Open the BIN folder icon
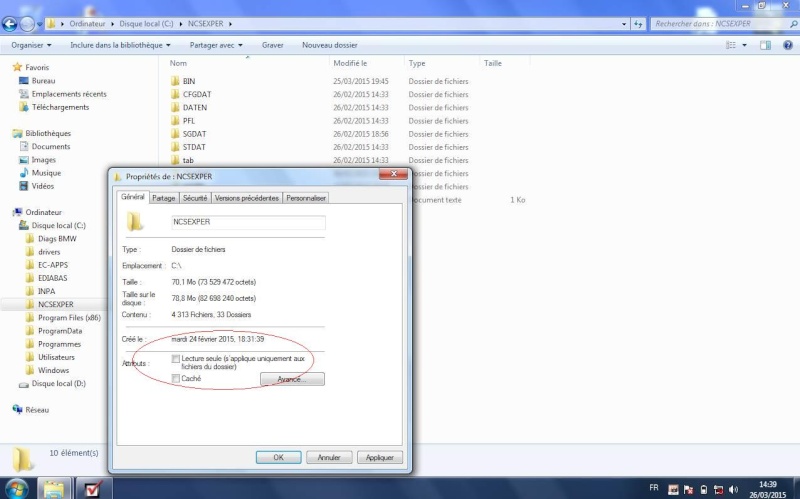This screenshot has height=499, width=800. 175,81
